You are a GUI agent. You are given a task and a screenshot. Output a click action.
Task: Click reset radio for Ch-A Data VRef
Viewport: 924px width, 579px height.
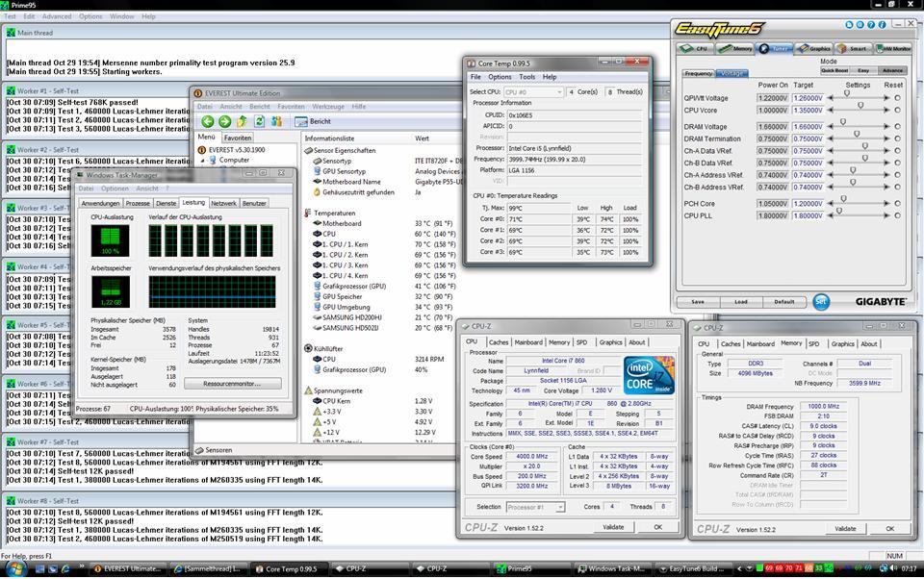[897, 151]
